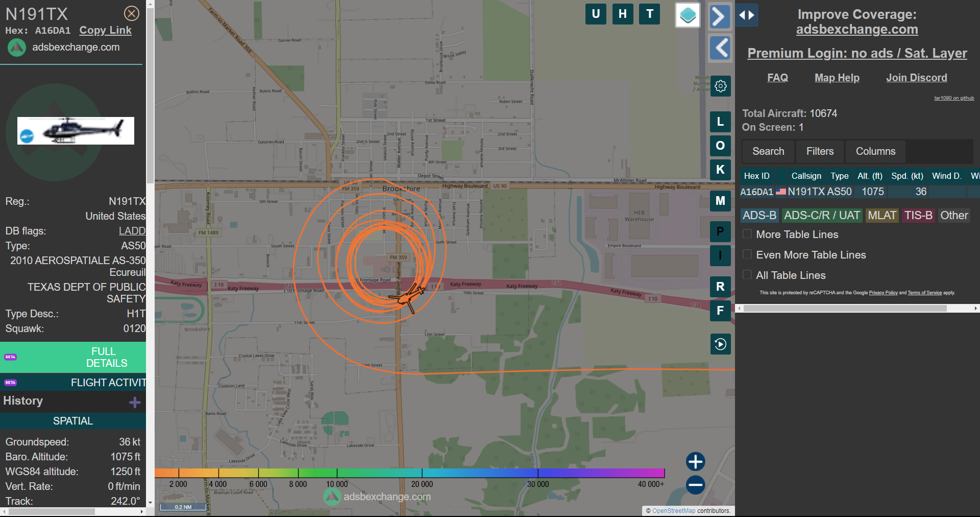This screenshot has width=980, height=517.
Task: Toggle the Other source filter
Action: coord(954,216)
